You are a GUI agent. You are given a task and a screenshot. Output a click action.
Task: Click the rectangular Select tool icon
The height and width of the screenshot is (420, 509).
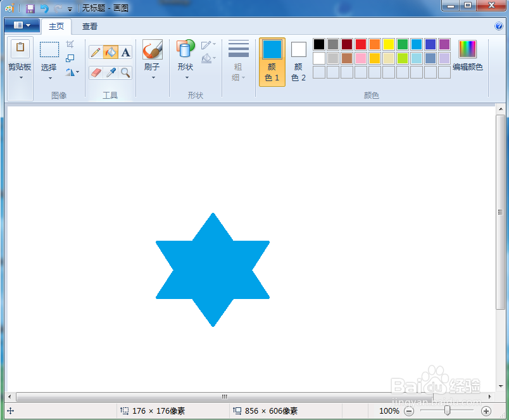tap(49, 49)
